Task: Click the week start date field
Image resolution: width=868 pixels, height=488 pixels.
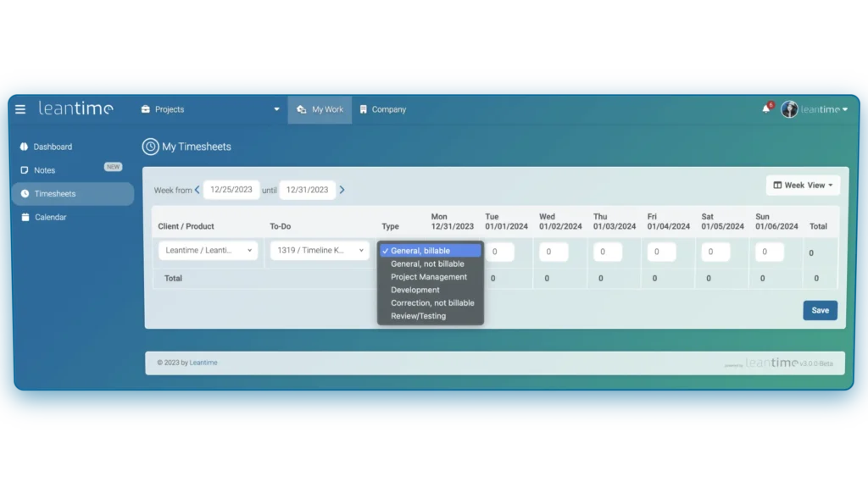Action: [231, 190]
